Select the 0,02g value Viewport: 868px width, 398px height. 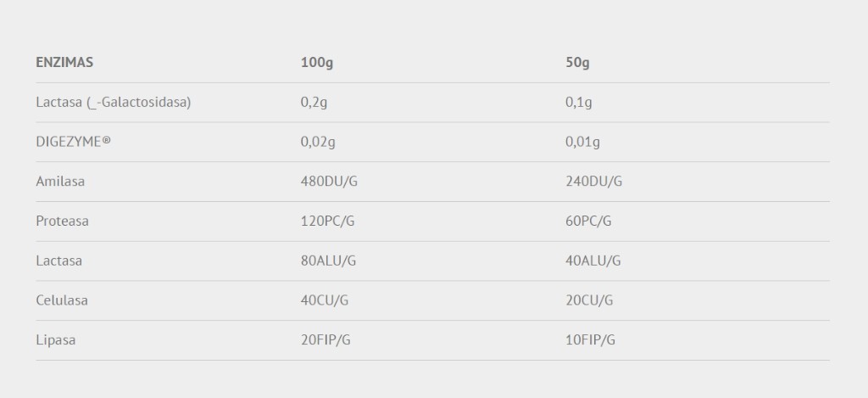318,143
